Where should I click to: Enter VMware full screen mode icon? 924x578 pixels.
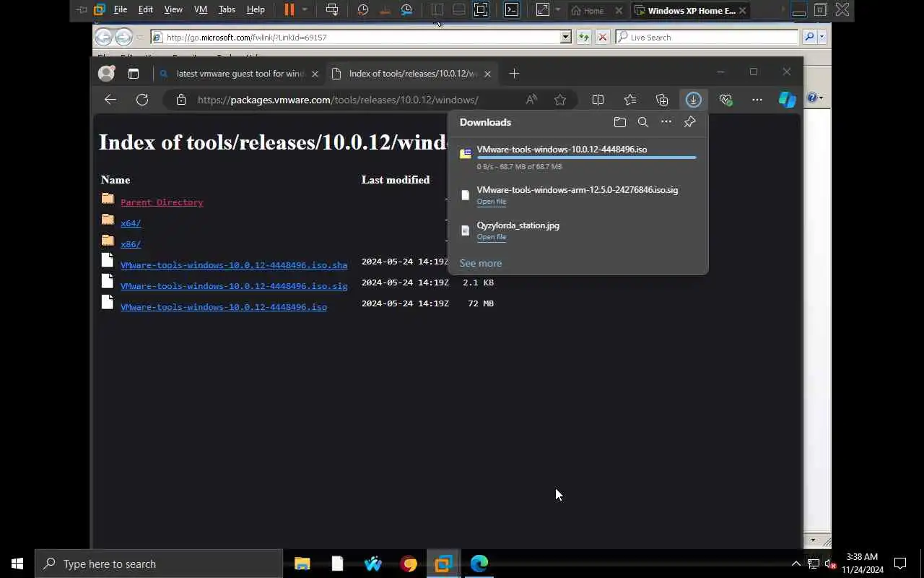click(481, 10)
